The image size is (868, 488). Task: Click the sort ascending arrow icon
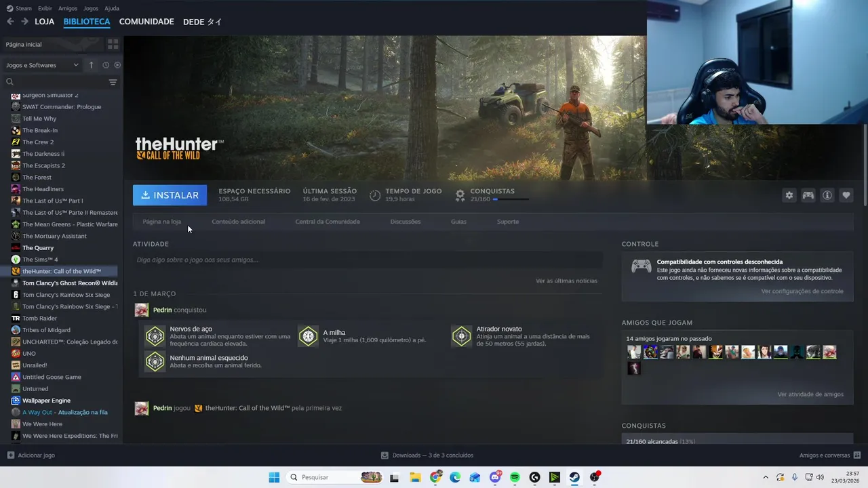[92, 65]
